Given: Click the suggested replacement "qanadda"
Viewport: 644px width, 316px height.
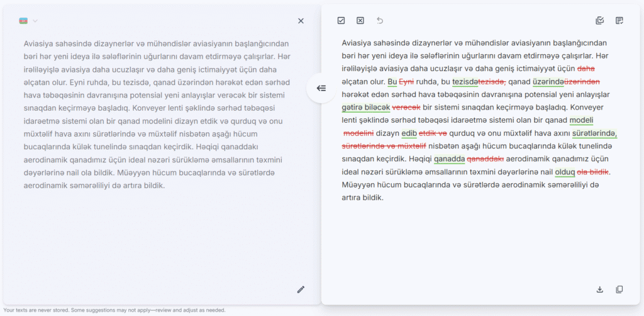Looking at the screenshot, I should [449, 159].
